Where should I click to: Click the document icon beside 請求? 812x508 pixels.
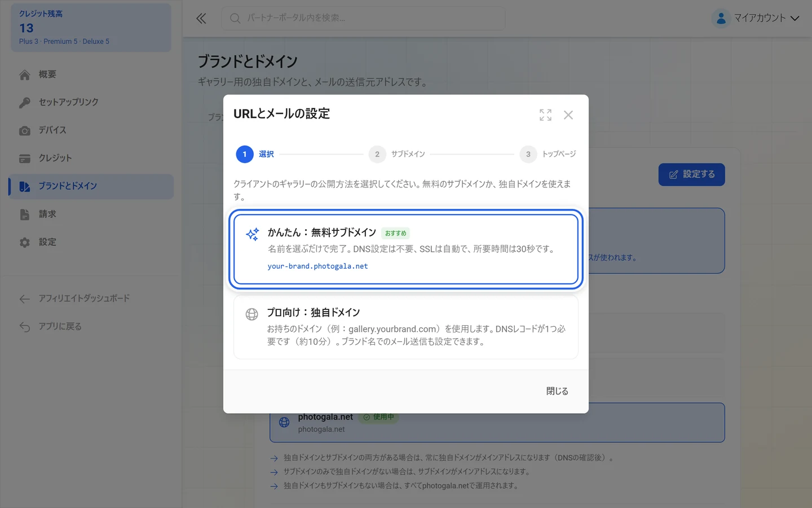(24, 214)
